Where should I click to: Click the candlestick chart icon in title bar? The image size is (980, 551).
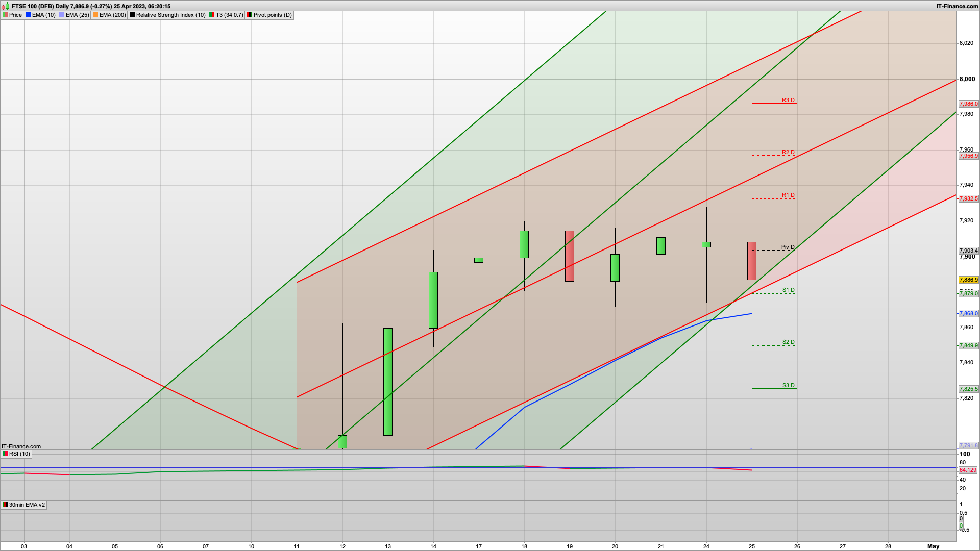(x=6, y=6)
